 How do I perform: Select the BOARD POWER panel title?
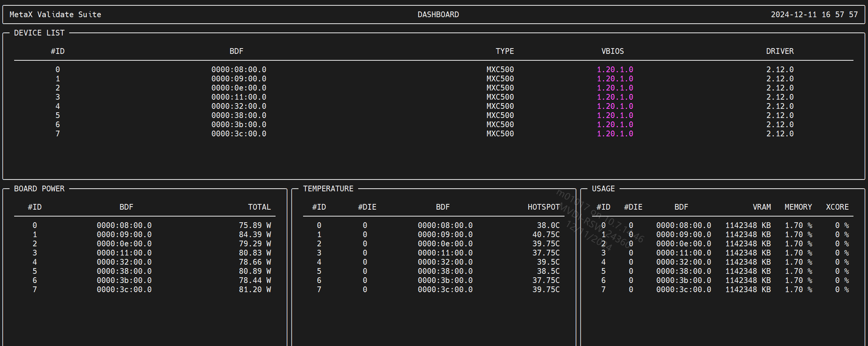[39, 189]
